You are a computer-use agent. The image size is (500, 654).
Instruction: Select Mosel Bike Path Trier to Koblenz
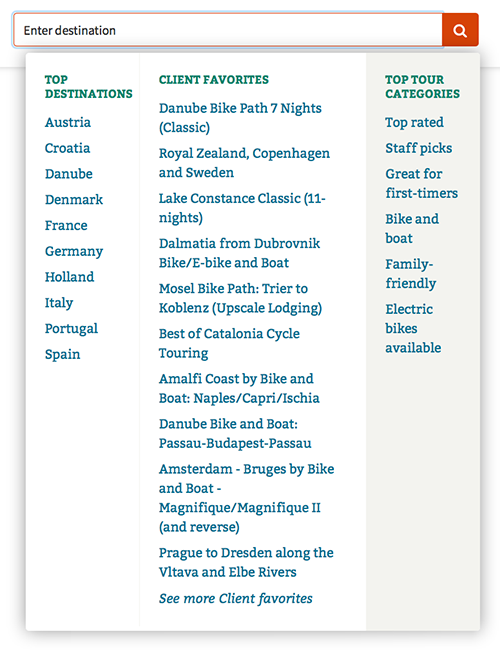[240, 298]
